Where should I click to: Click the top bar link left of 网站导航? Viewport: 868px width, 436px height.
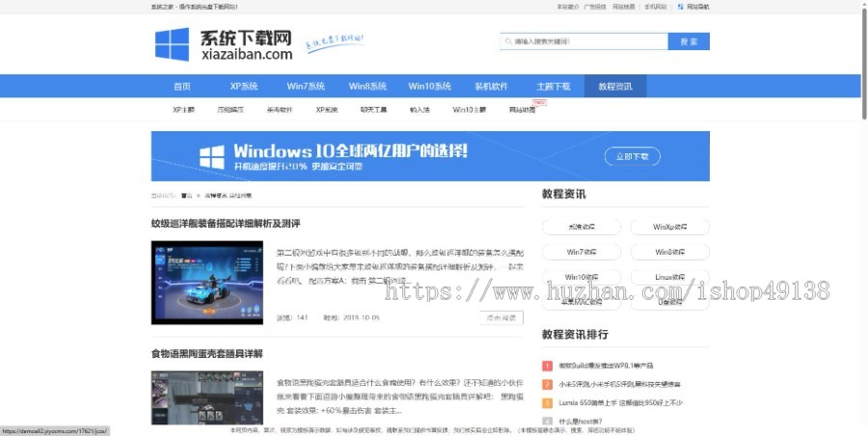656,7
